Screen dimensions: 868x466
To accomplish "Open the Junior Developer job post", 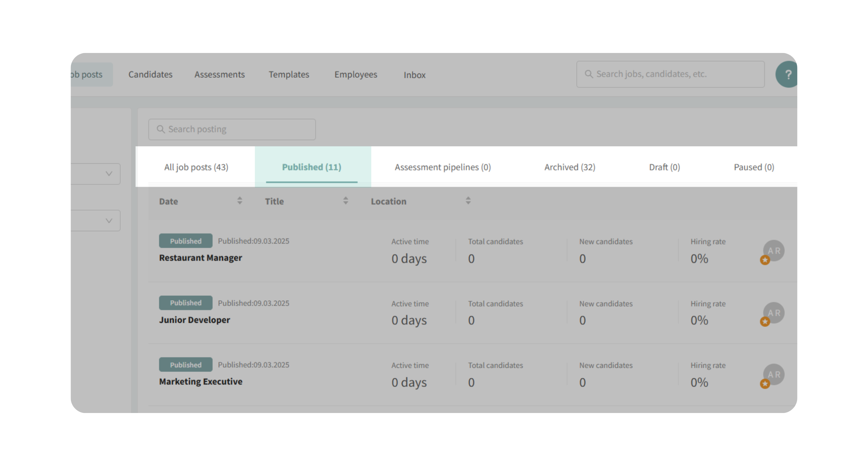I will tap(194, 320).
